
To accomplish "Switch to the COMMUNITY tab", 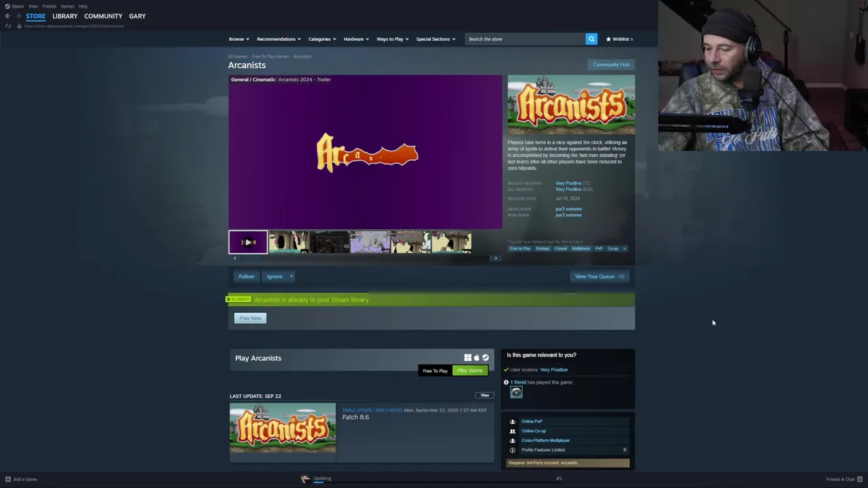I will [x=103, y=16].
